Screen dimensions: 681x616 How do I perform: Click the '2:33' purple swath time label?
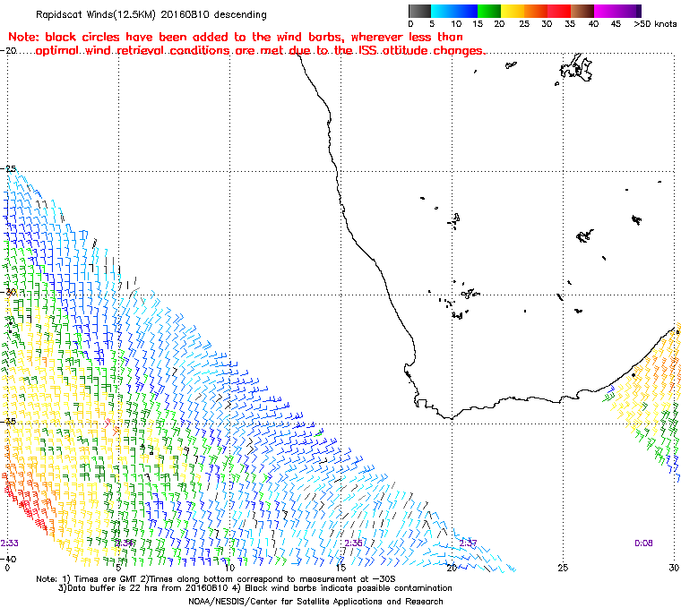coord(10,543)
